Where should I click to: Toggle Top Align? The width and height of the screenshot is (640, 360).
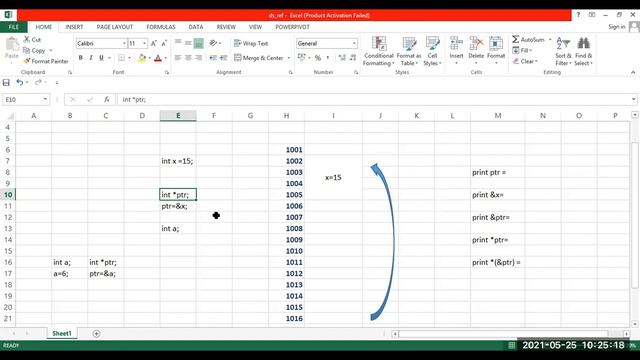click(178, 43)
